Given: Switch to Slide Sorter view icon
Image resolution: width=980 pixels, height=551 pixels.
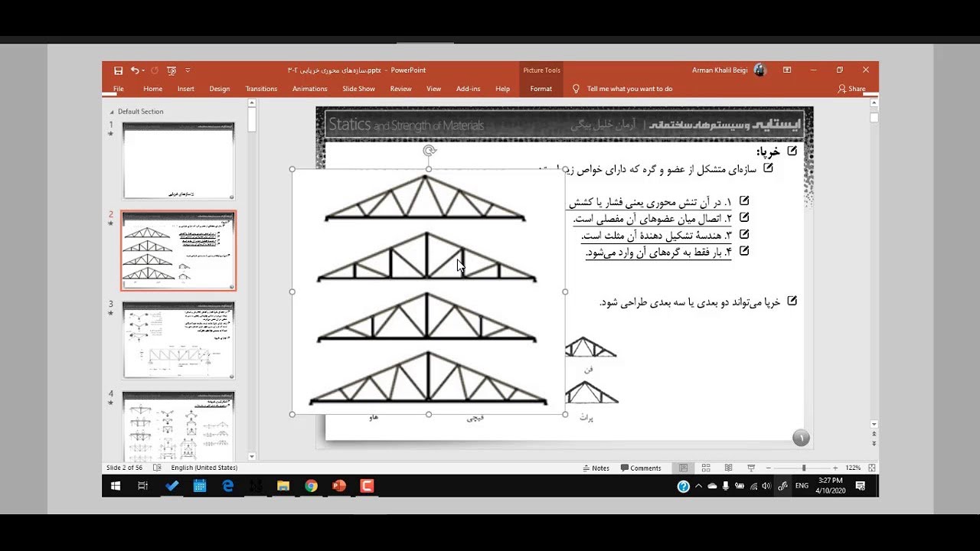Looking at the screenshot, I should pos(706,468).
